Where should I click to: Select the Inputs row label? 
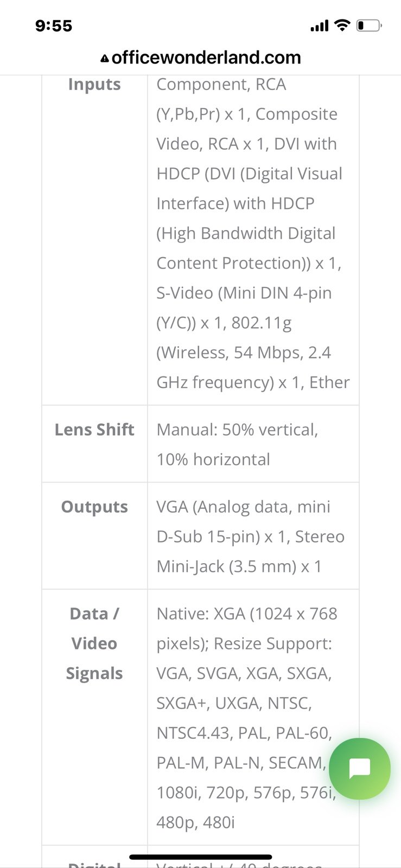coord(94,85)
